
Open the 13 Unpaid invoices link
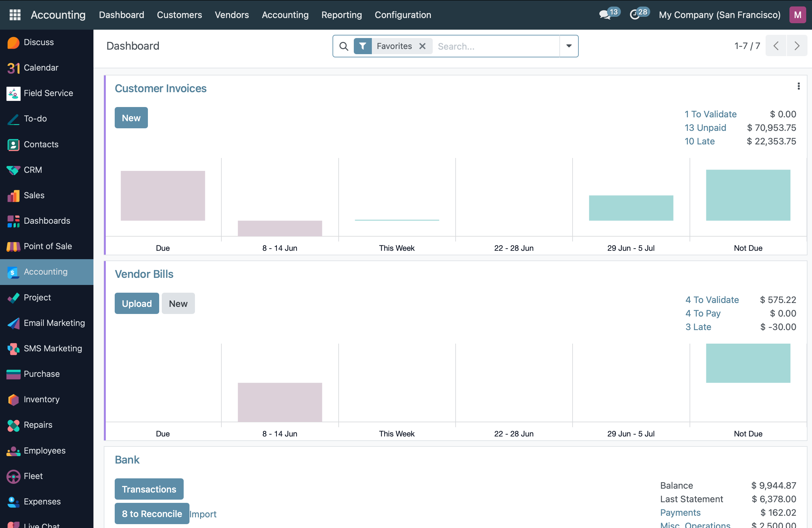point(705,128)
